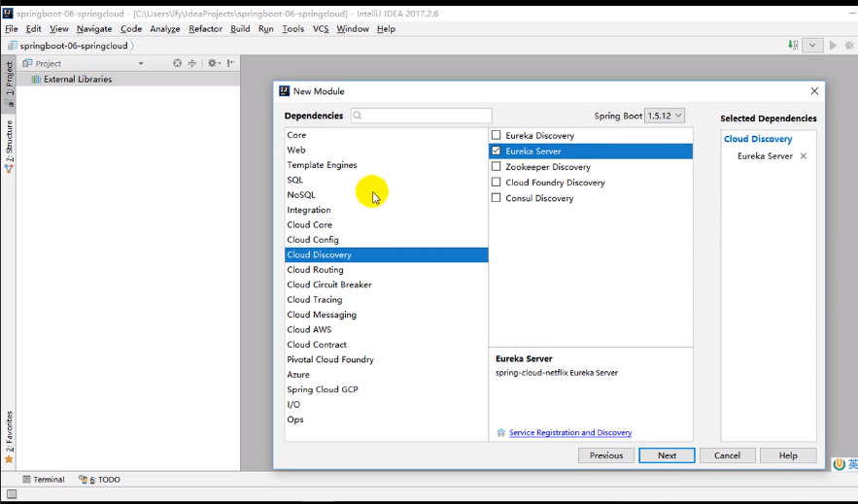Open the File menu
858x504 pixels.
pyautogui.click(x=12, y=29)
